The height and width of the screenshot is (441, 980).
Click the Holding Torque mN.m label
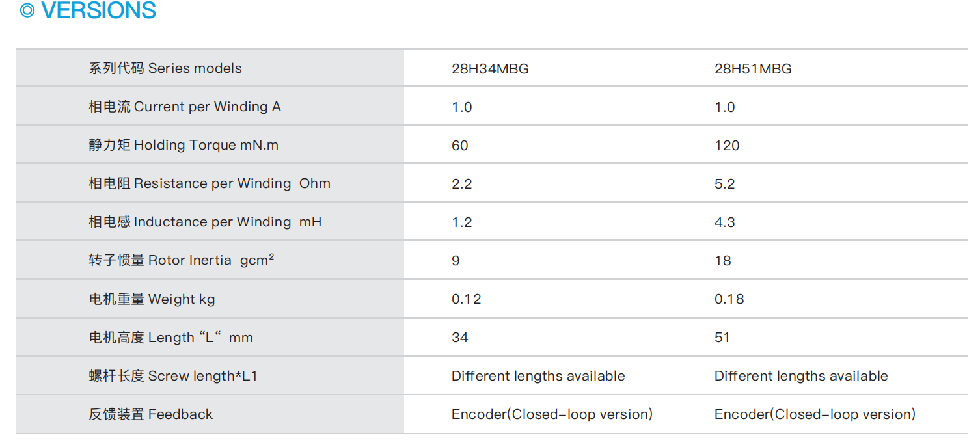coord(184,145)
